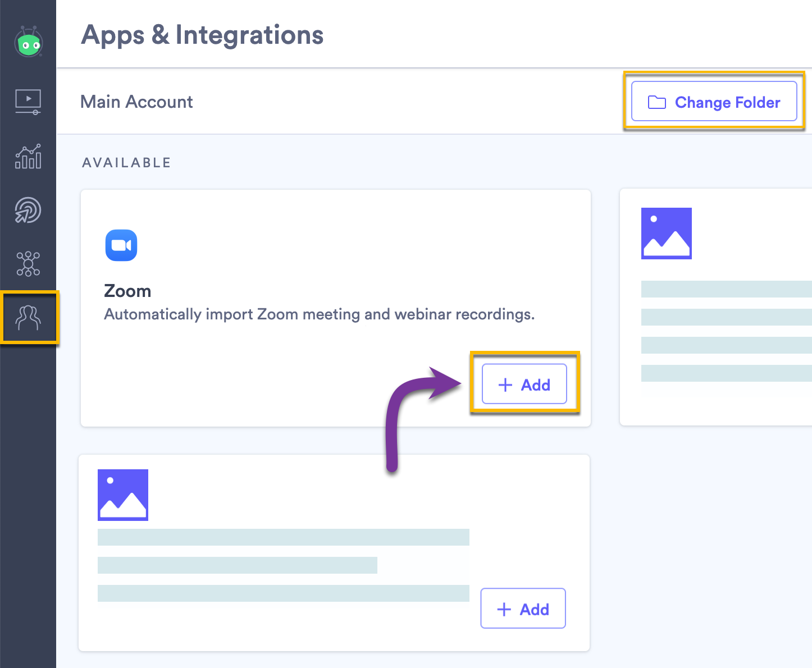The height and width of the screenshot is (668, 812).
Task: Click the purple thumbnail on the bottom card
Action: (122, 495)
